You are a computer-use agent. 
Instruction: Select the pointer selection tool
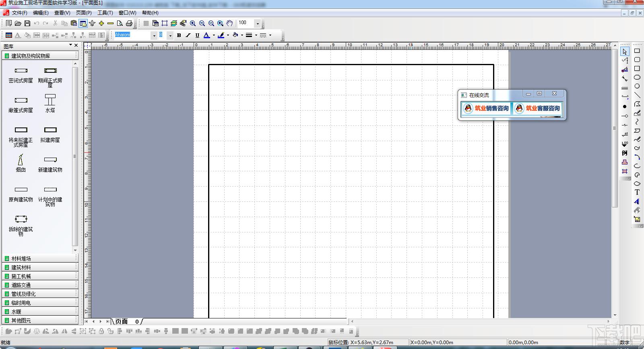tap(625, 51)
